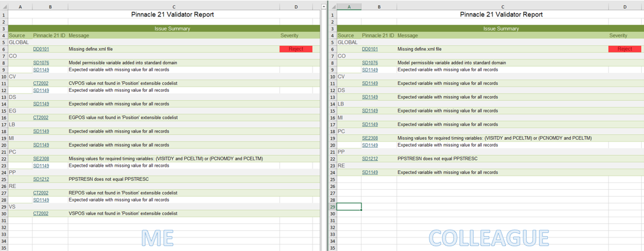644x251 pixels.
Task: Select the 'Pinnacle 21 ID' header in left window
Action: (50, 36)
